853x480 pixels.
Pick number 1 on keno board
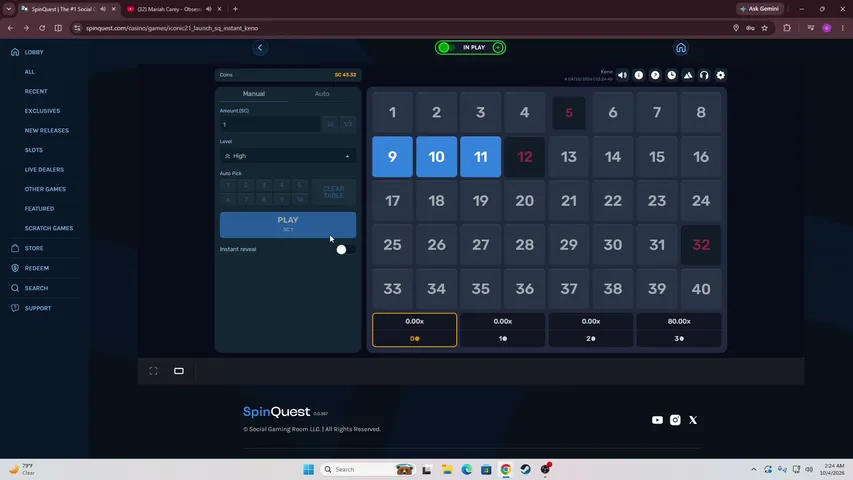tap(392, 113)
